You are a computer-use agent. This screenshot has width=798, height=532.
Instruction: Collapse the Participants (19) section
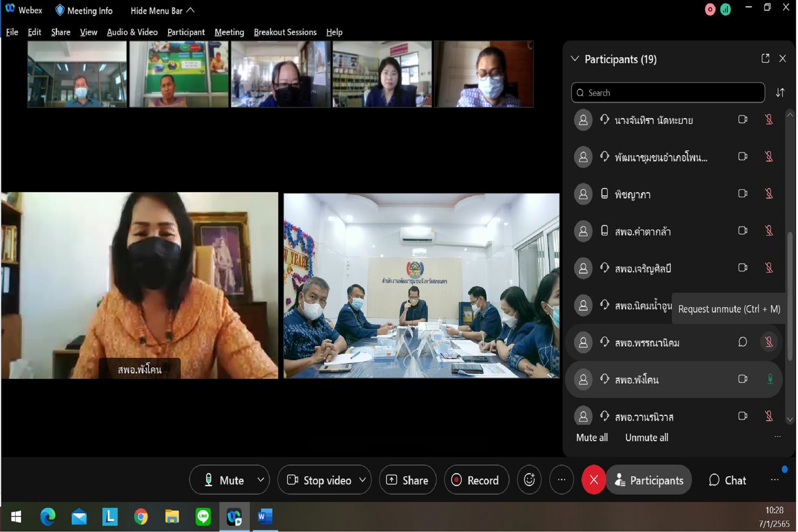pos(575,59)
